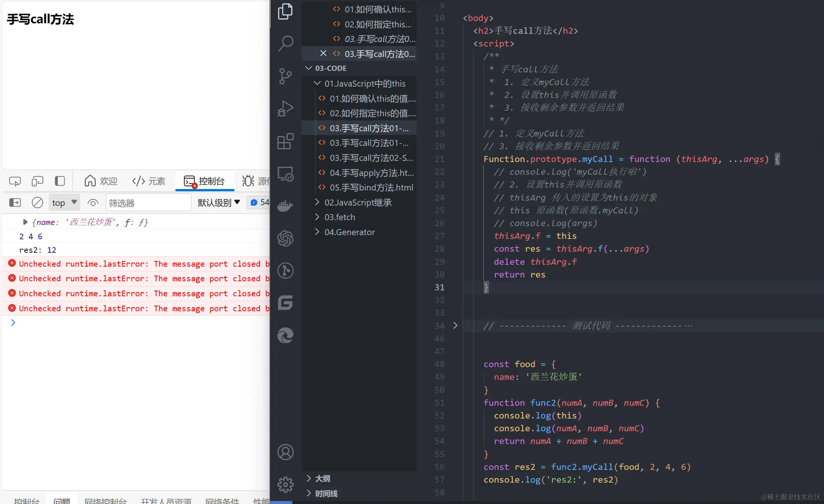Click the 筛选器 console filter field
The image size is (824, 504).
tap(148, 203)
